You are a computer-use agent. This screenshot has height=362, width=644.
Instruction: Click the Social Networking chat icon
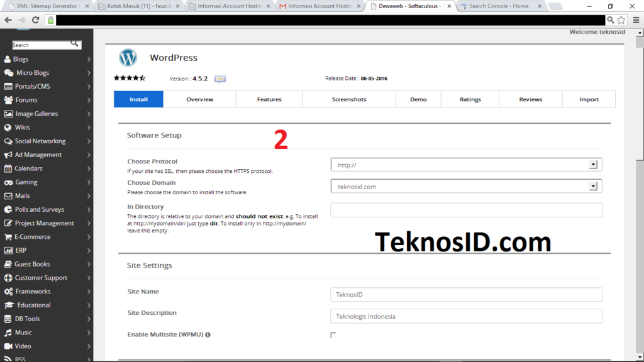pyautogui.click(x=8, y=141)
